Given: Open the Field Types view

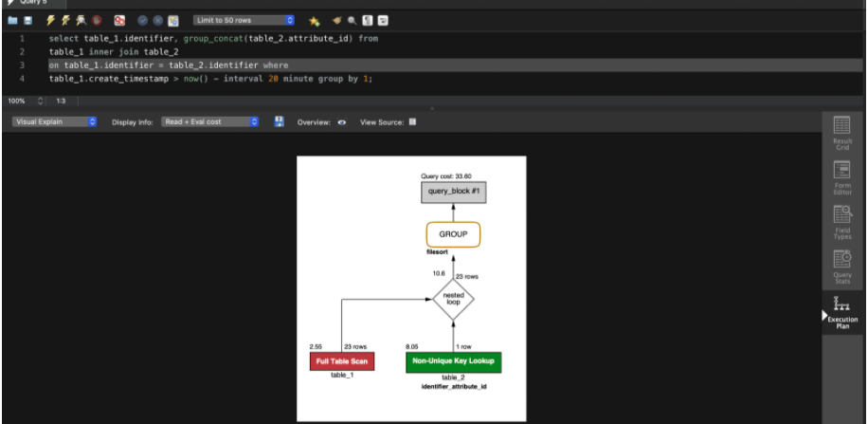Looking at the screenshot, I should coord(841,221).
